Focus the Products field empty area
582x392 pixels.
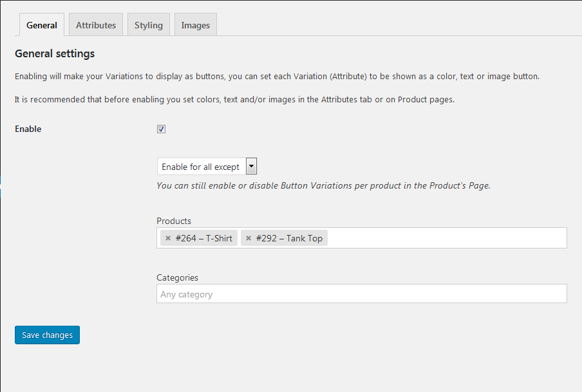coord(447,238)
